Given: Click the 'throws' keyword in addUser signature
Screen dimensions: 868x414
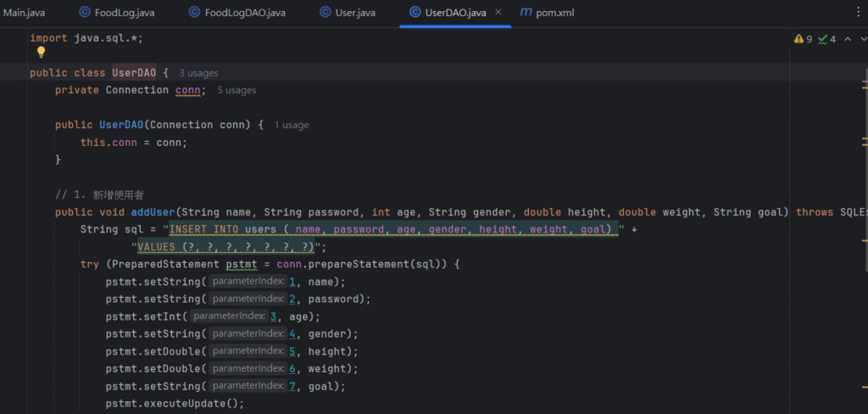Looking at the screenshot, I should [815, 212].
